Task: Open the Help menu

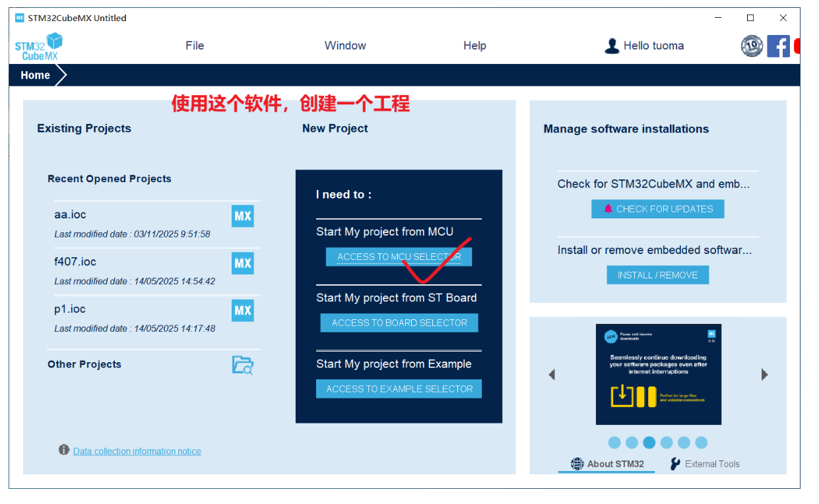Action: point(475,46)
